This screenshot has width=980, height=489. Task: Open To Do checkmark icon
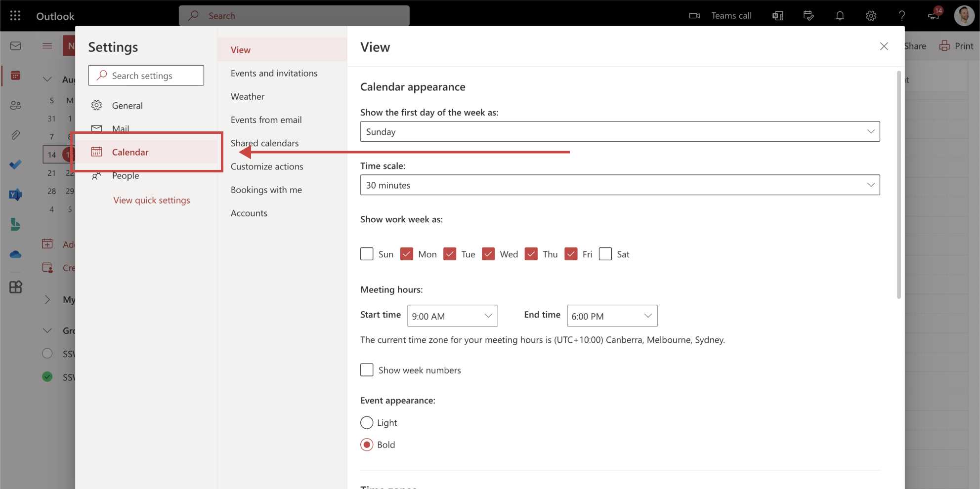(15, 164)
